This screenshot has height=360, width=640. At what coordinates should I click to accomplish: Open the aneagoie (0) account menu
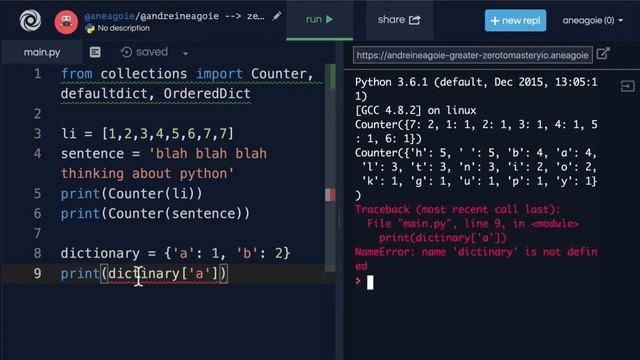point(592,20)
